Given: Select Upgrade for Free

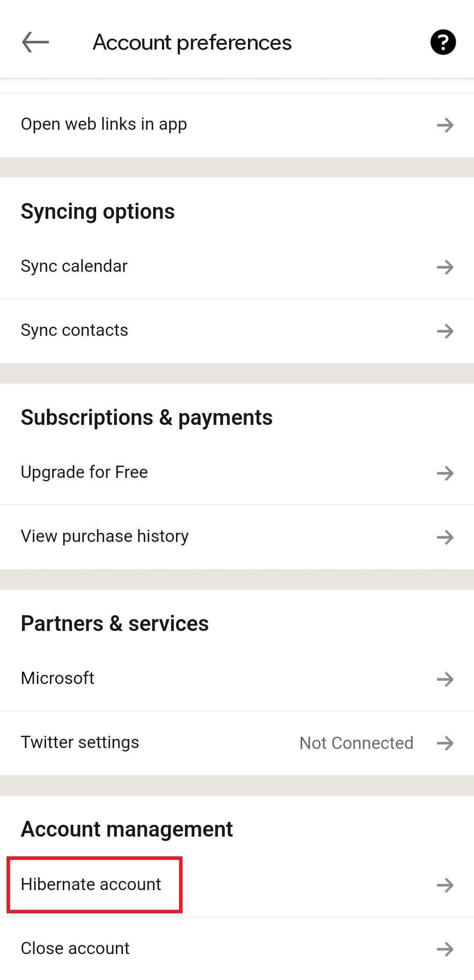Looking at the screenshot, I should 84,472.
